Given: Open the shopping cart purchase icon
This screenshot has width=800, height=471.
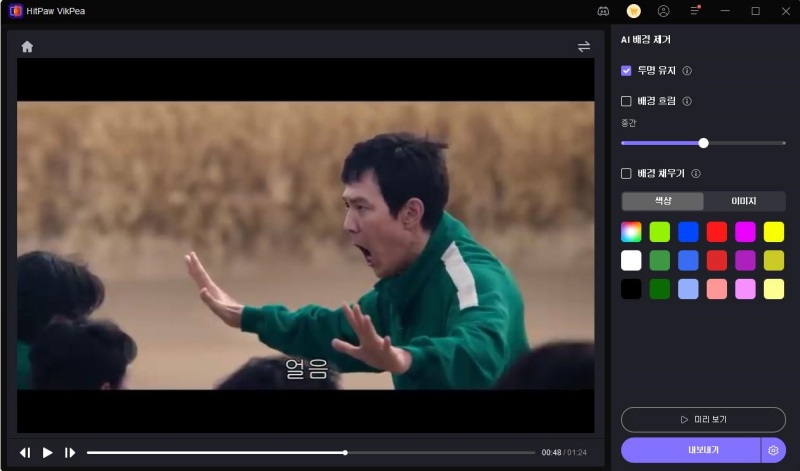Looking at the screenshot, I should pyautogui.click(x=634, y=11).
